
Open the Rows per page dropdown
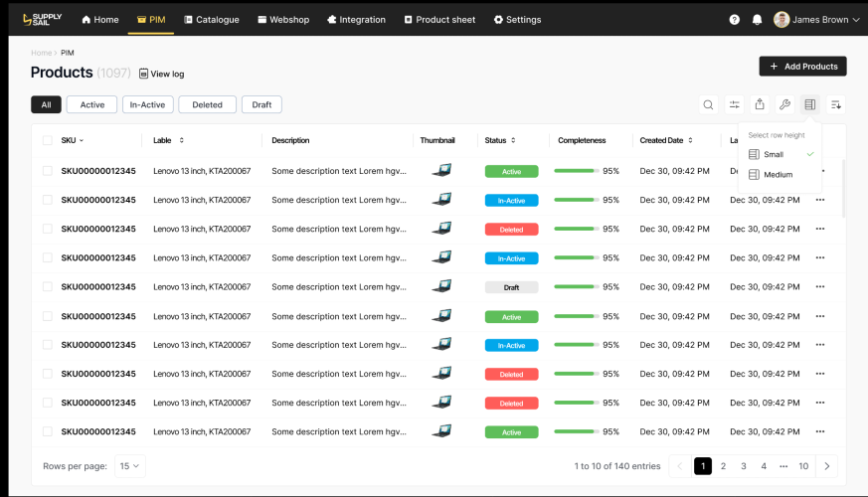coord(130,466)
